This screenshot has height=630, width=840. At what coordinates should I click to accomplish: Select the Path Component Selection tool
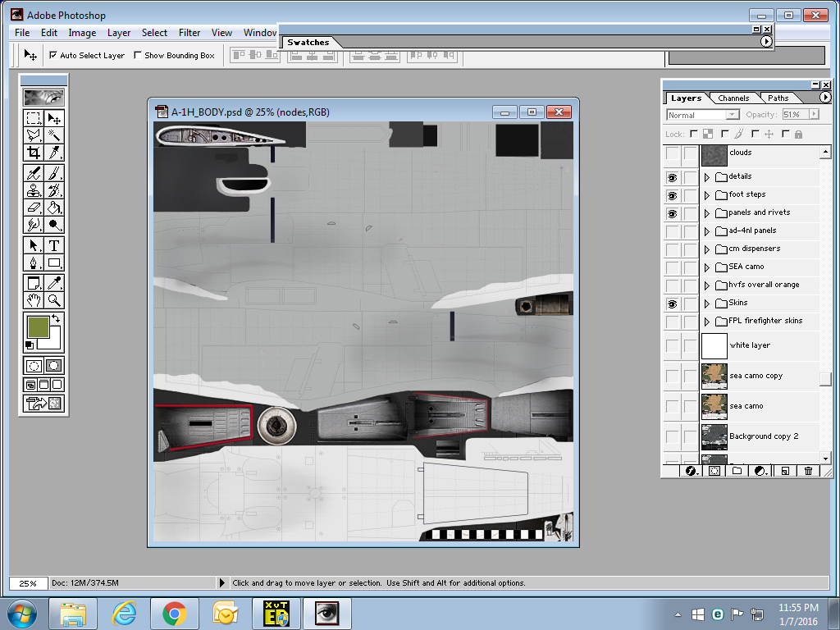click(33, 245)
